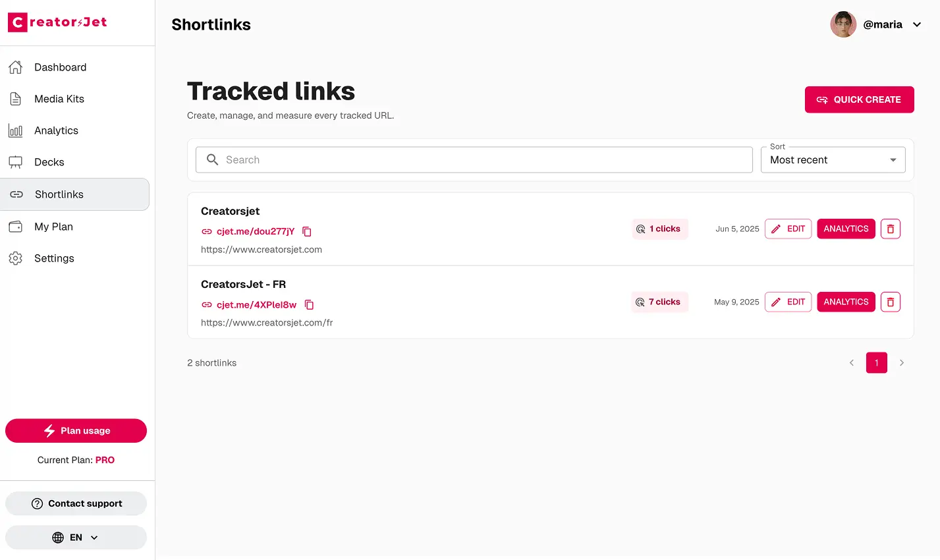Click EDIT on the Creatorsjet shortlink
Image resolution: width=940 pixels, height=560 pixels.
(788, 229)
